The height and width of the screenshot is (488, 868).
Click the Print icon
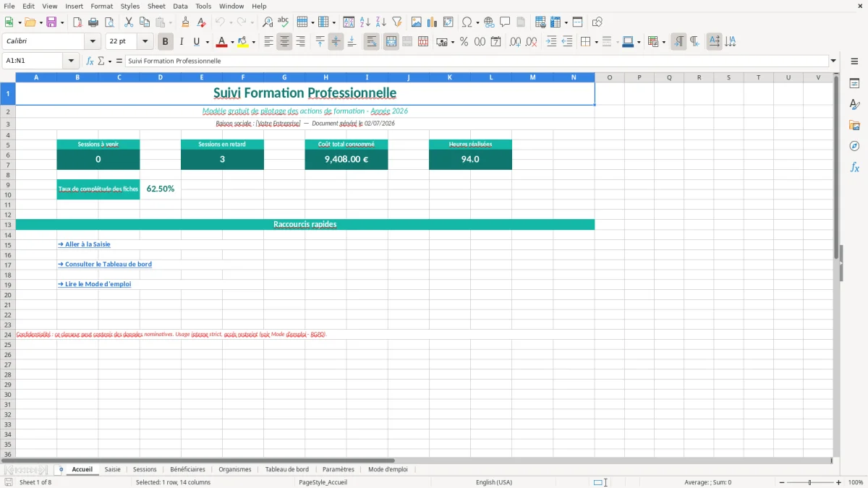(x=93, y=22)
